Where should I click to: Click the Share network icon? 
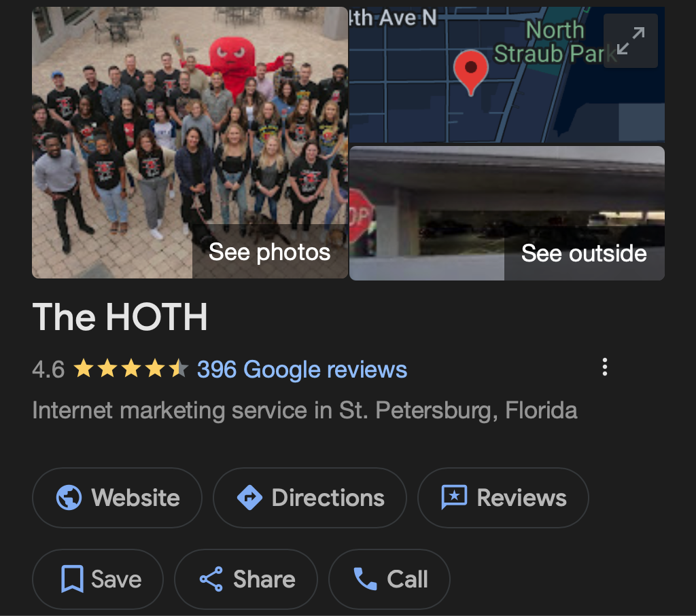tap(211, 579)
